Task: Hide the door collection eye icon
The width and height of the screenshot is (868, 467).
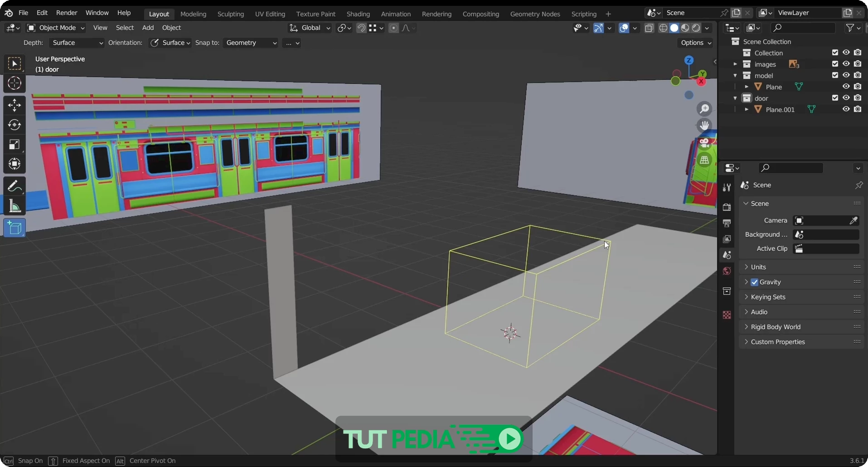Action: point(846,98)
